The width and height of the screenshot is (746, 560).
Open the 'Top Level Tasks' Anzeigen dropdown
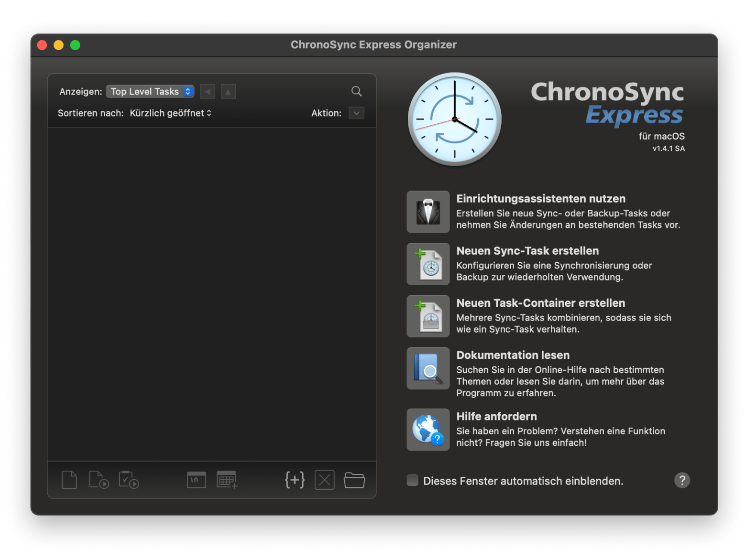click(x=150, y=91)
